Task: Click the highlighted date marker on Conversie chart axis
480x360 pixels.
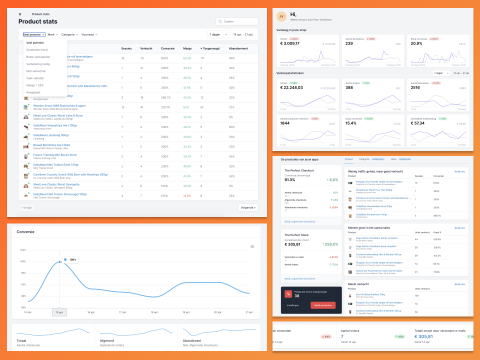Action: pos(59,312)
